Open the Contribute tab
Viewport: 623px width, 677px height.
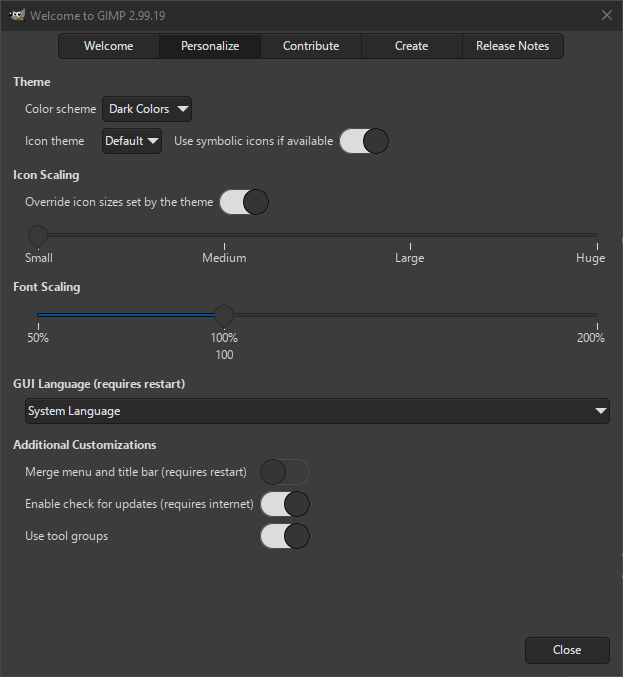tap(311, 46)
